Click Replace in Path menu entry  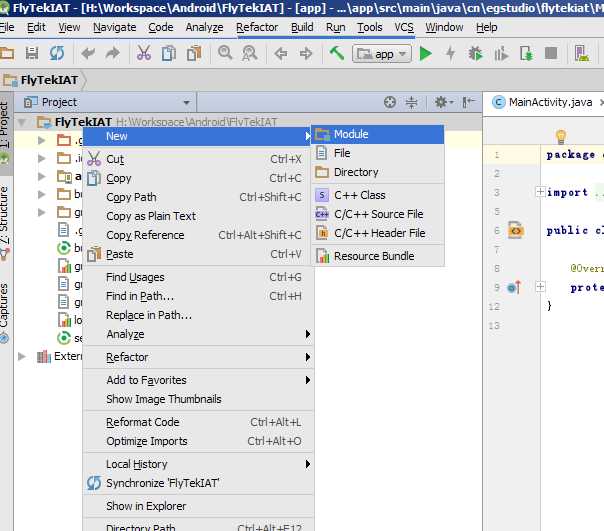click(x=199, y=315)
